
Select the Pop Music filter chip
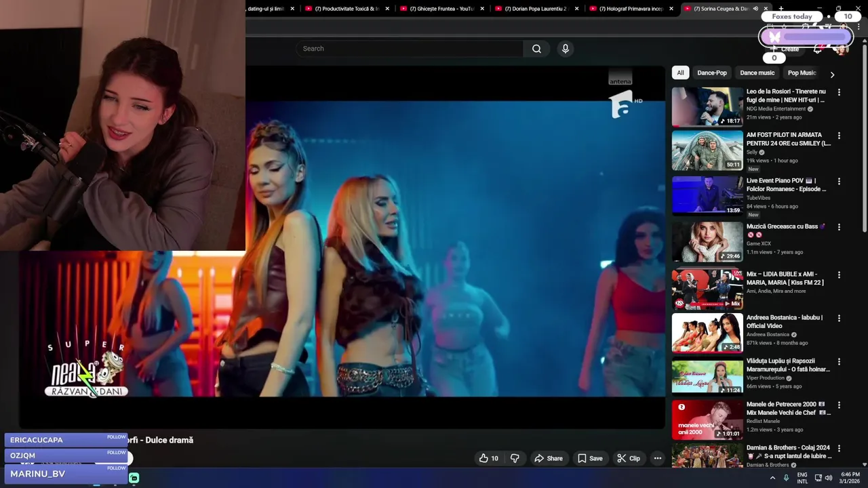(802, 73)
